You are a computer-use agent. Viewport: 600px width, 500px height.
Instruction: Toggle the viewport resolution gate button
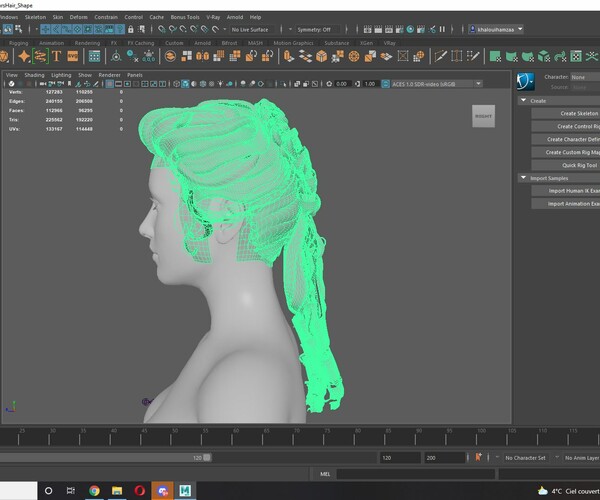click(x=127, y=84)
